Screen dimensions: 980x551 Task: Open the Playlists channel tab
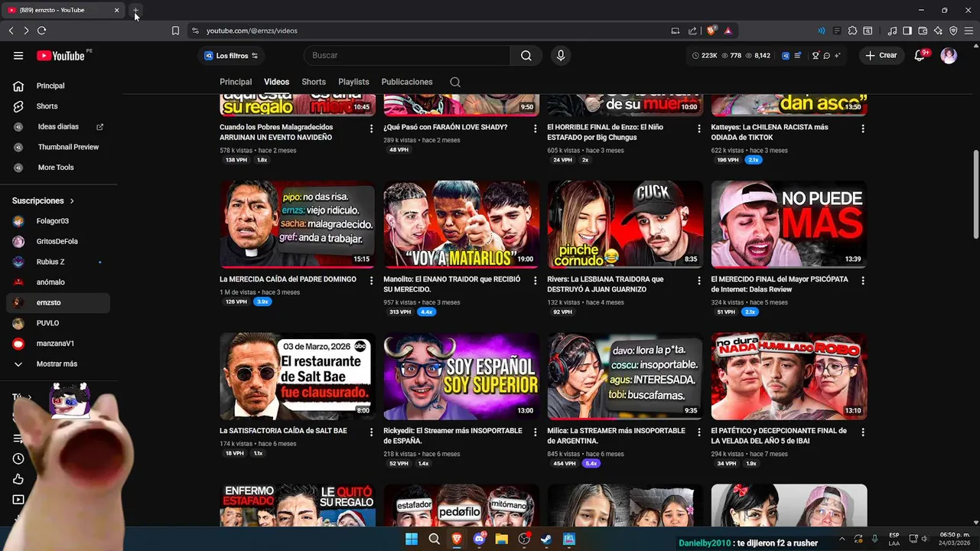tap(353, 82)
